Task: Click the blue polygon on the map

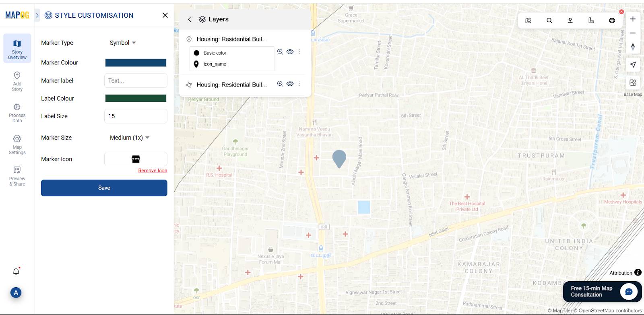Action: [x=364, y=207]
